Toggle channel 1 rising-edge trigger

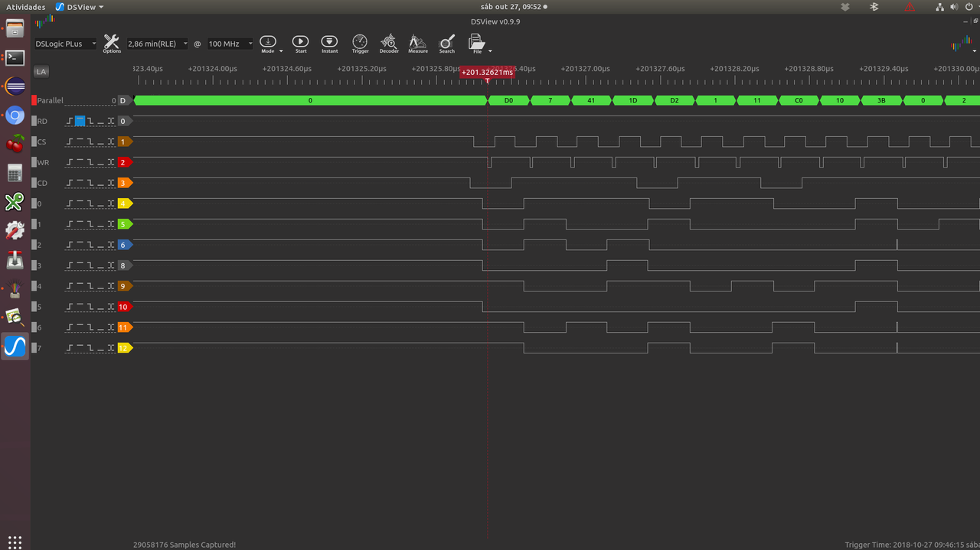[70, 224]
